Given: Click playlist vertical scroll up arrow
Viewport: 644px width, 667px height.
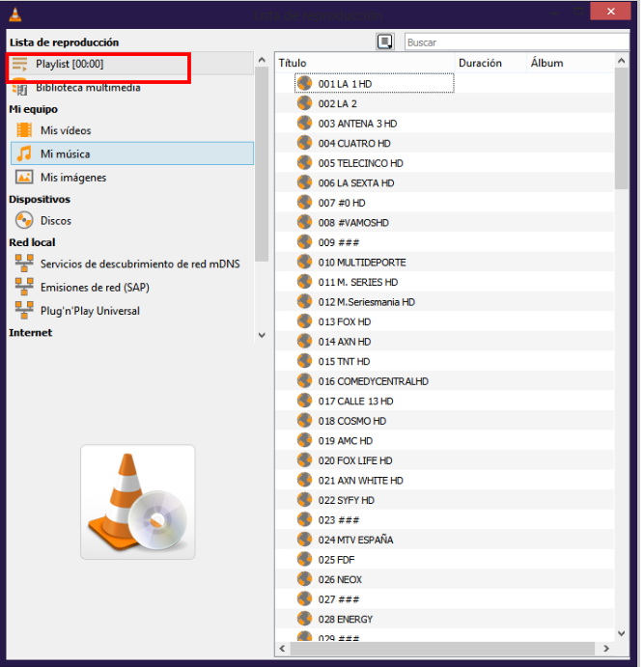Looking at the screenshot, I should pyautogui.click(x=622, y=61).
